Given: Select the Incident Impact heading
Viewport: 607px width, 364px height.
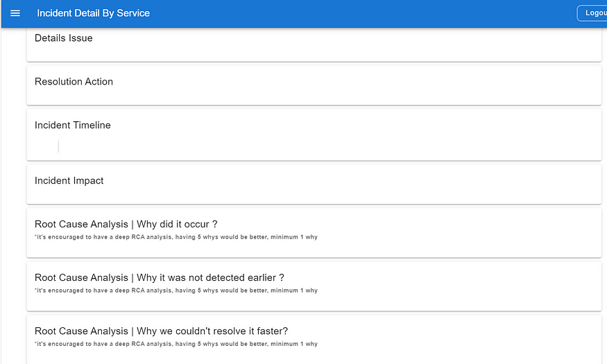Looking at the screenshot, I should click(69, 181).
